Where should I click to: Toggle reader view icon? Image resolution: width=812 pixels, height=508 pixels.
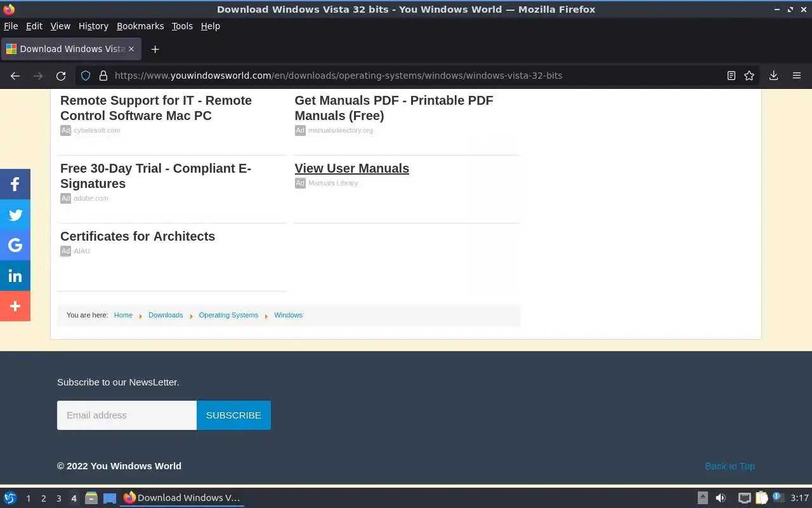tap(731, 76)
